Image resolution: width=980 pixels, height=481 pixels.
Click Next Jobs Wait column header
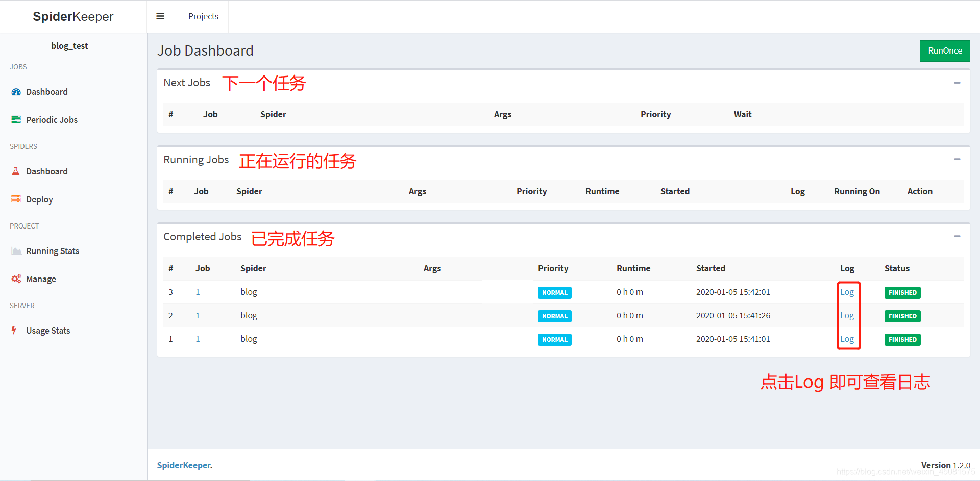[743, 114]
